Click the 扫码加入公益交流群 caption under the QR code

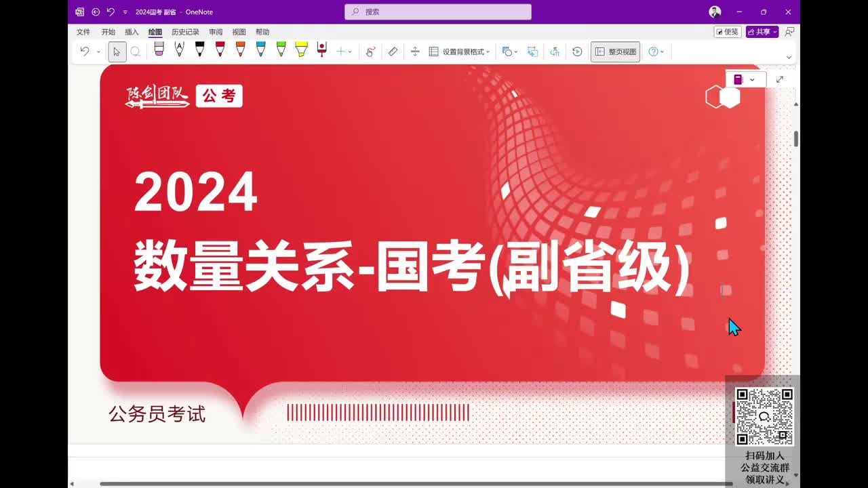[x=765, y=462]
